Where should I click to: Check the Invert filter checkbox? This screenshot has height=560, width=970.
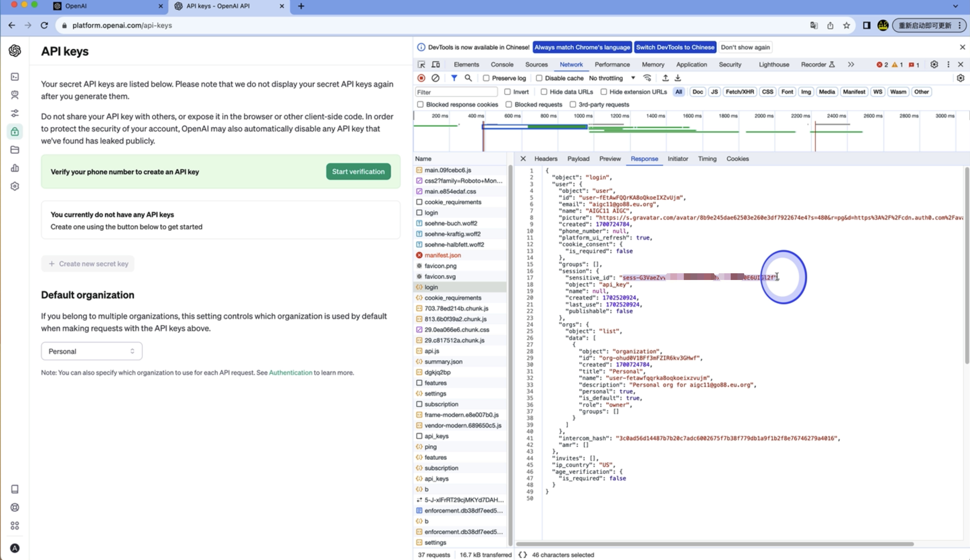click(x=507, y=92)
